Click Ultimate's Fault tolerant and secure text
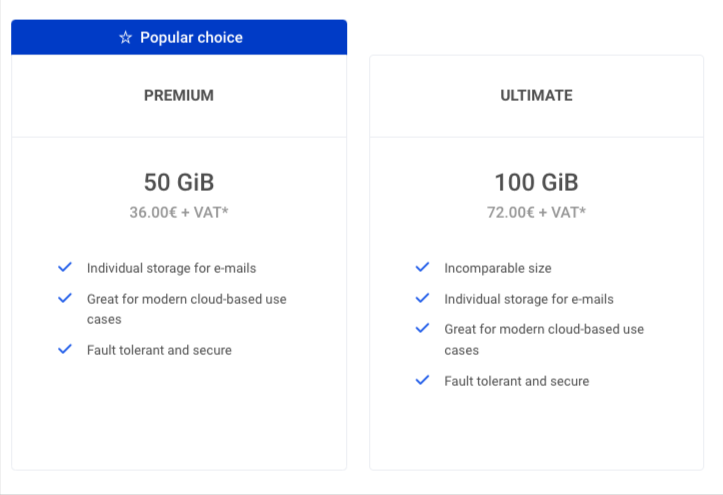 point(517,381)
